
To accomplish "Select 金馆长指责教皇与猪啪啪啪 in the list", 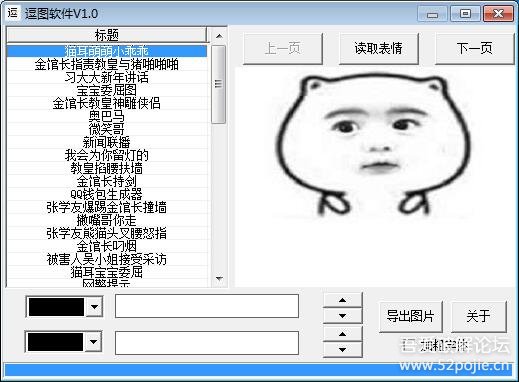I will [x=107, y=64].
